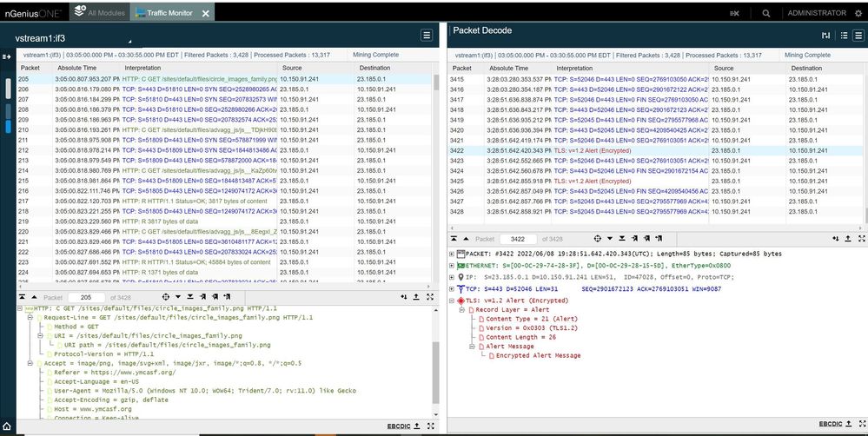Select packet 3422 TLS Alert row
This screenshot has height=436, width=868.
click(x=591, y=150)
